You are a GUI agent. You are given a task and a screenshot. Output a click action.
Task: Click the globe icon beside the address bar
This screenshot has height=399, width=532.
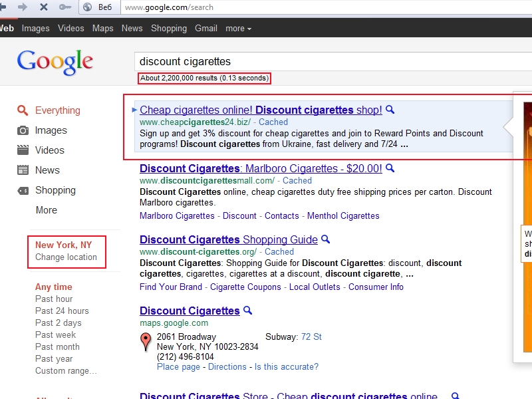click(x=88, y=7)
